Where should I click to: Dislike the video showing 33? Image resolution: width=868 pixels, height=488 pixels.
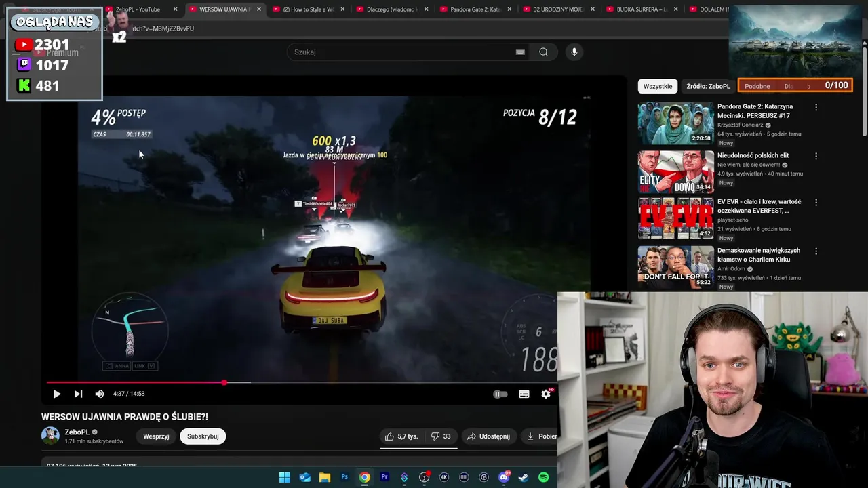(441, 436)
